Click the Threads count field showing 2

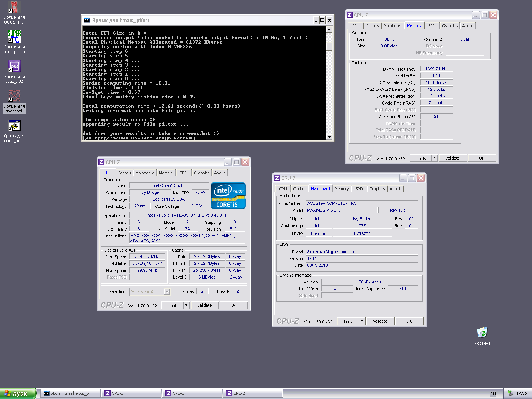[238, 291]
